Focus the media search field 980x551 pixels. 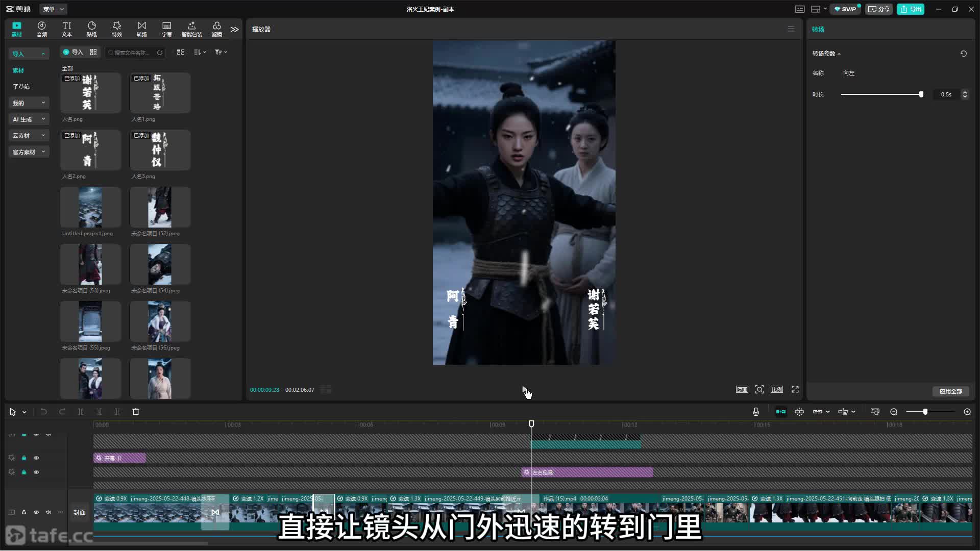coord(135,52)
